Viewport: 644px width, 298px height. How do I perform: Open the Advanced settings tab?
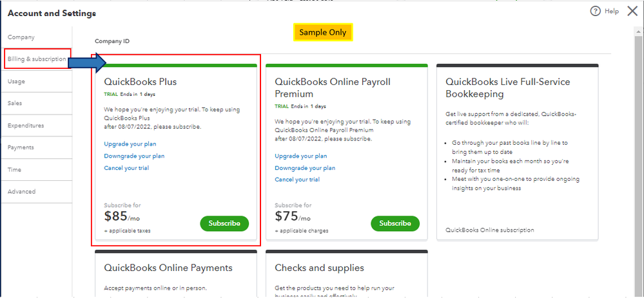click(x=22, y=192)
